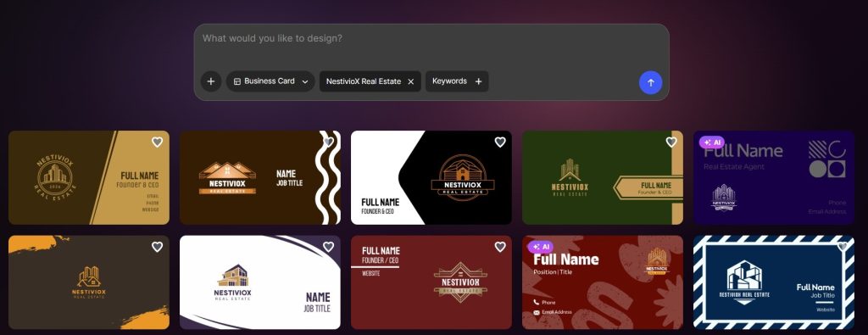
Task: Click the 'What would you like to design?' field
Action: point(431,39)
